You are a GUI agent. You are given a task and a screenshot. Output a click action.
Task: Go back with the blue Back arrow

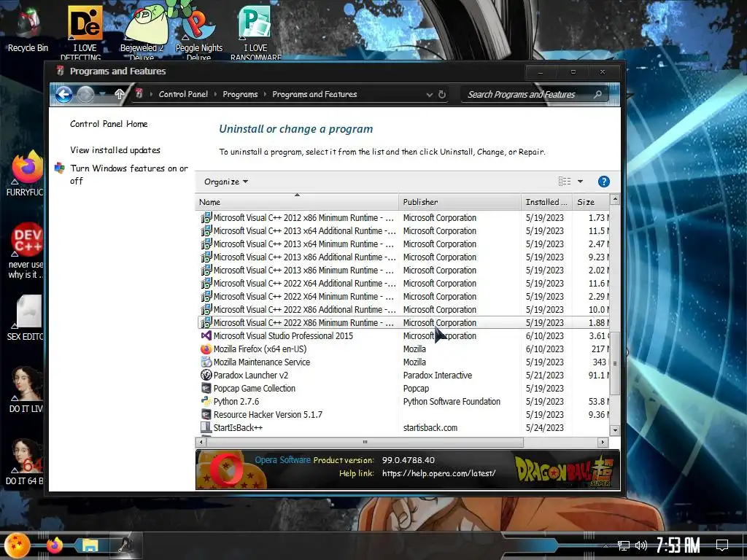[x=64, y=94]
